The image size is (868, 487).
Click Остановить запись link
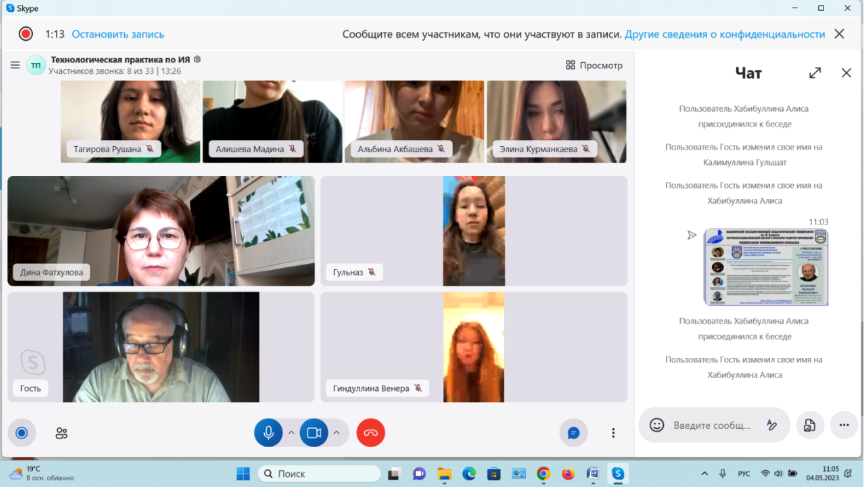click(118, 34)
